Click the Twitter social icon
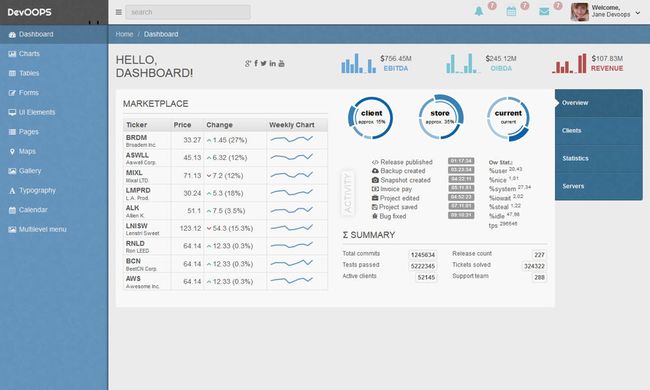 point(264,63)
